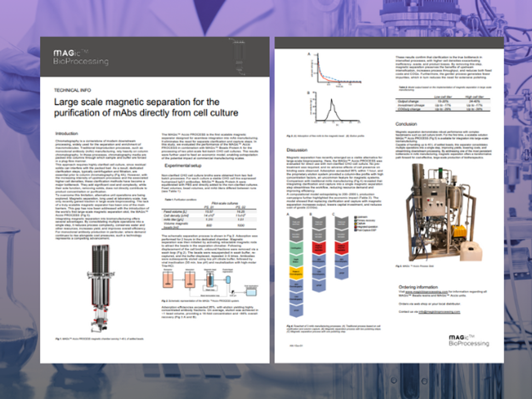The height and width of the screenshot is (399, 532).
Task: Click the MAGic BioProcessing logo in the header
Action: point(81,57)
